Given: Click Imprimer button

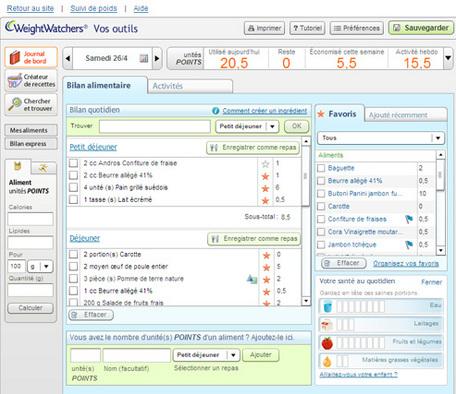Looking at the screenshot, I should [265, 28].
